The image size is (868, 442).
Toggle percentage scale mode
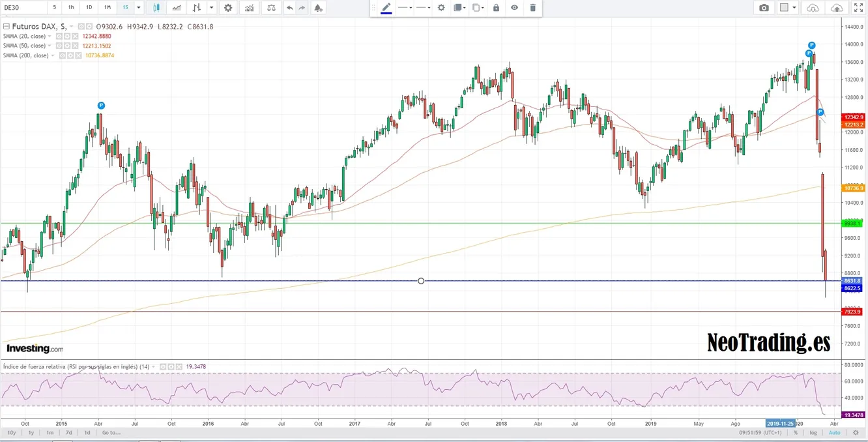796,432
